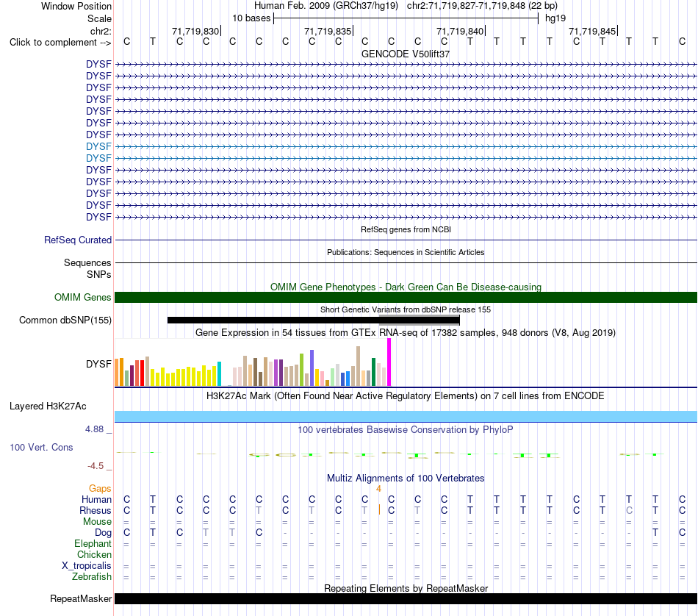Screen dimensions: 698x616
Task: Select the Mouse alignment row label
Action: pos(97,522)
